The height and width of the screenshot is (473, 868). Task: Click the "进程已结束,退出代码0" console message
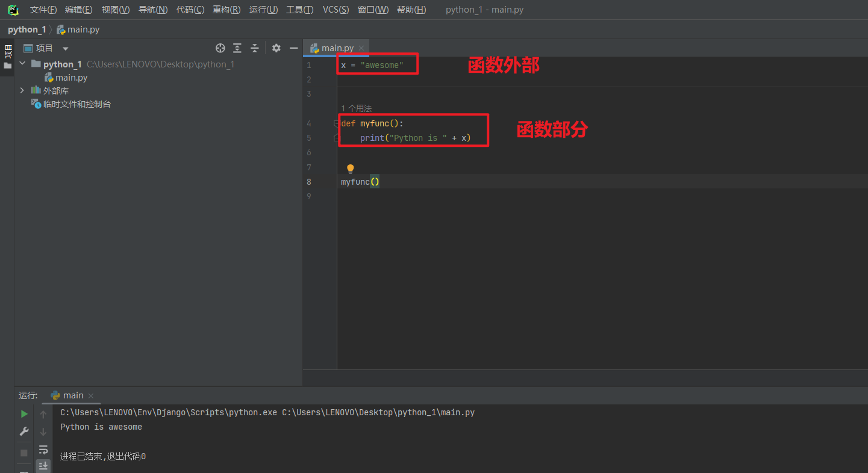pos(103,457)
